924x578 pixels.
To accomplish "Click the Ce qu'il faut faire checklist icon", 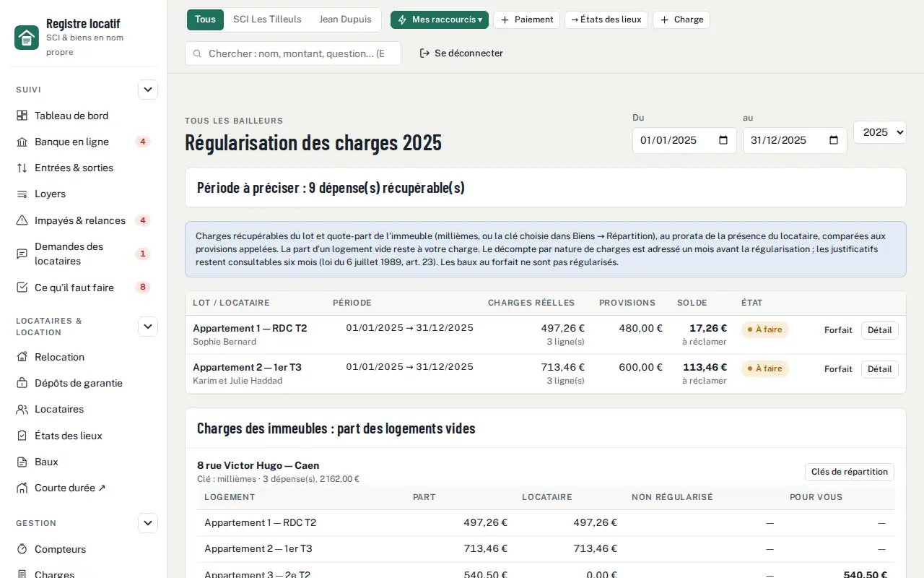I will click(22, 288).
